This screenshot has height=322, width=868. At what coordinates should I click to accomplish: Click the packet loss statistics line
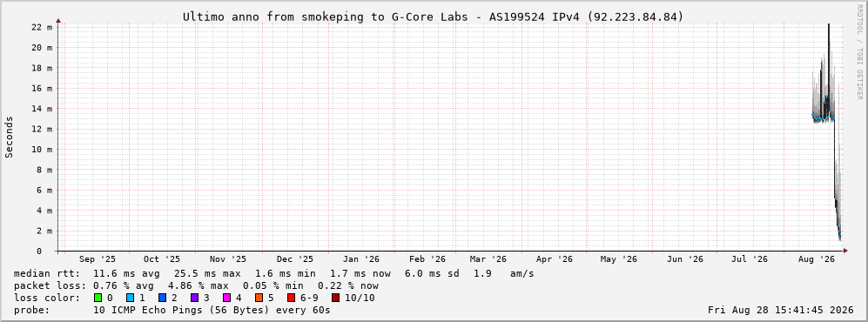(x=197, y=286)
